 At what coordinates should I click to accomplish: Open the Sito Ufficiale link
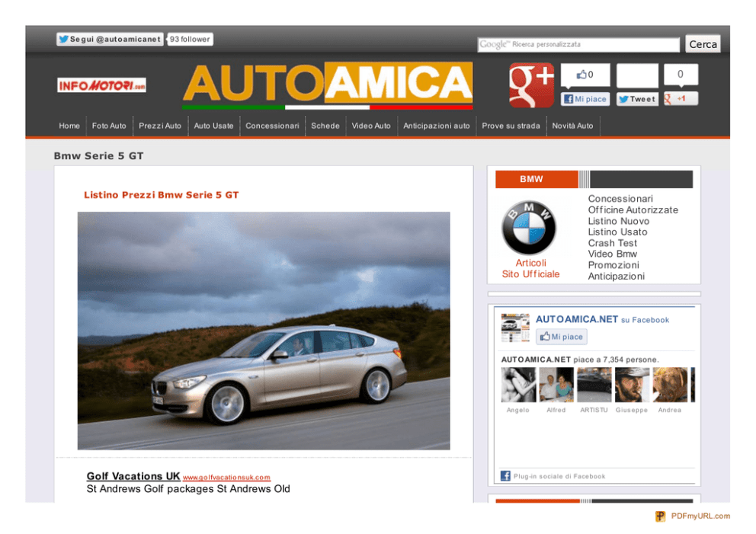click(x=531, y=274)
